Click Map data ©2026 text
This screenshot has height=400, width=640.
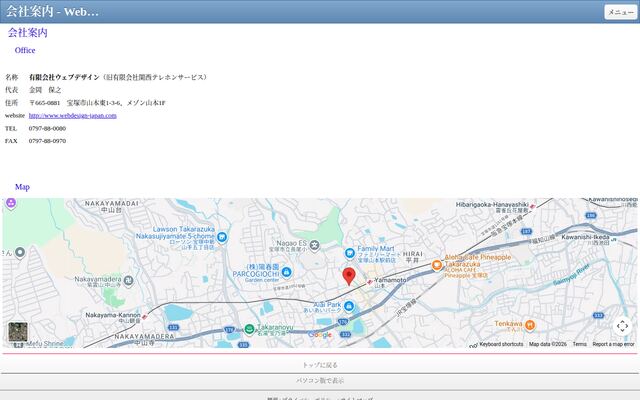pos(548,344)
